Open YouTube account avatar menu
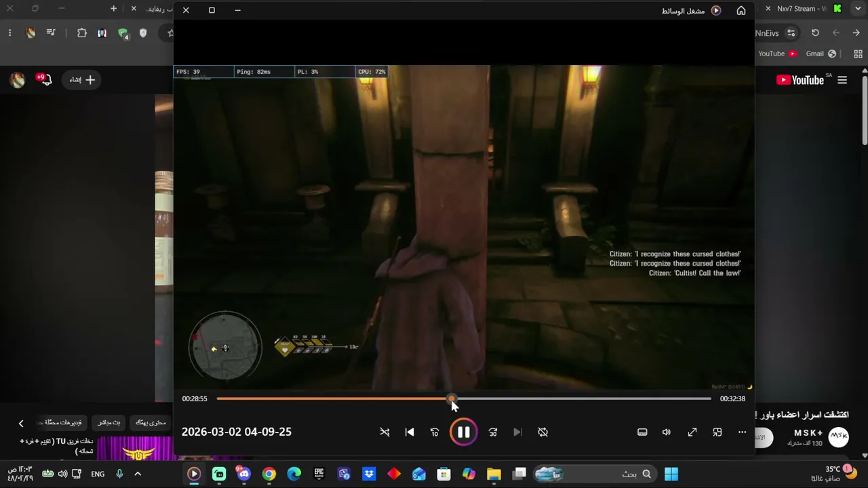 tap(18, 80)
